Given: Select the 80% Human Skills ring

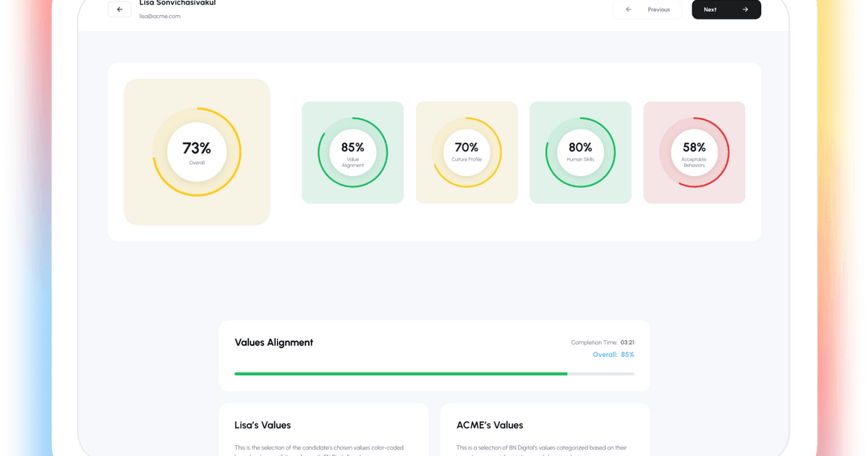Looking at the screenshot, I should pyautogui.click(x=580, y=153).
